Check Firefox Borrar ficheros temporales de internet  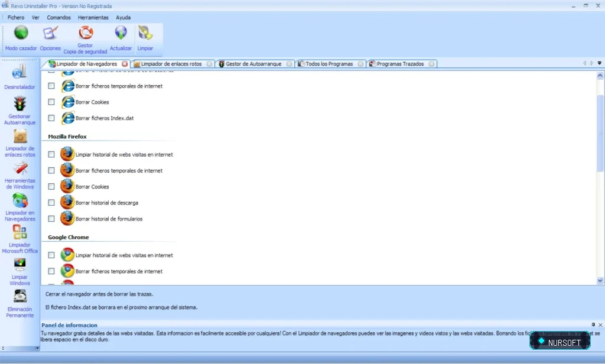(51, 170)
